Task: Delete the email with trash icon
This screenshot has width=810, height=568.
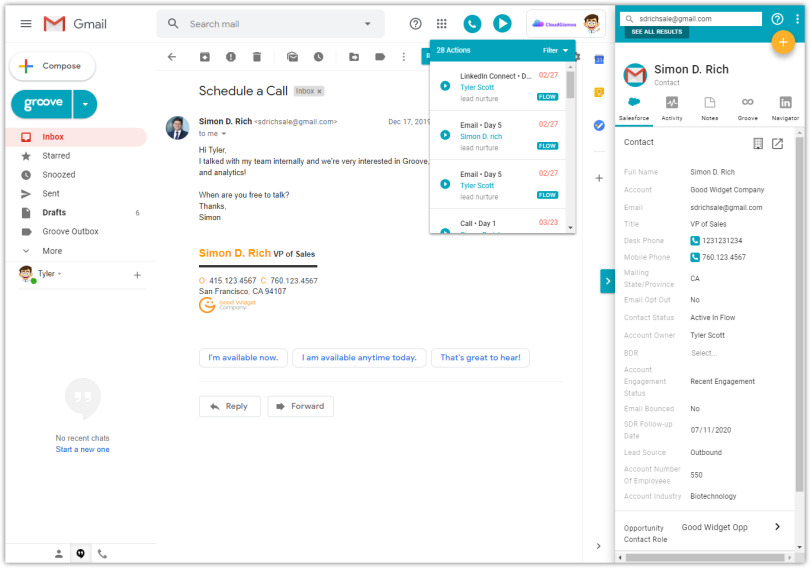Action: coord(257,57)
